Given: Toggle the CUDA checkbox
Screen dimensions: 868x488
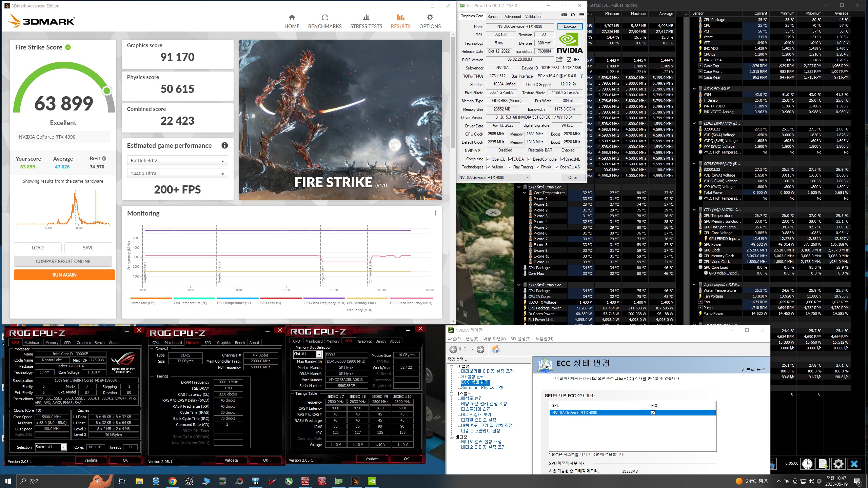Looking at the screenshot, I should point(510,159).
